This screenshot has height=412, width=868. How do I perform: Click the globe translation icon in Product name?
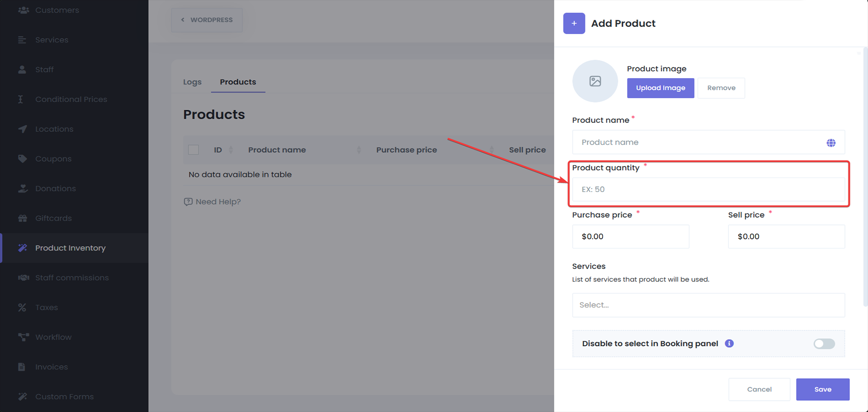(830, 143)
